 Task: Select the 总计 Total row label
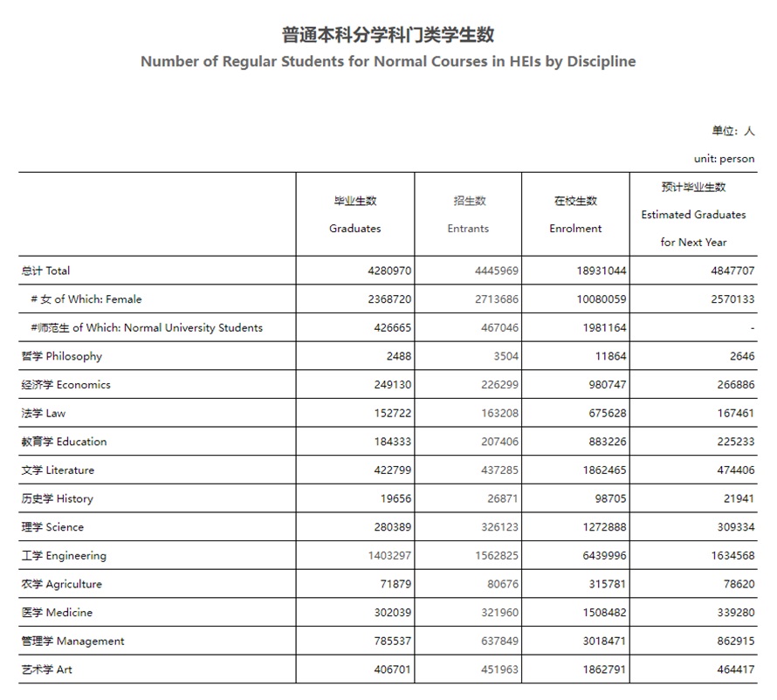click(45, 271)
